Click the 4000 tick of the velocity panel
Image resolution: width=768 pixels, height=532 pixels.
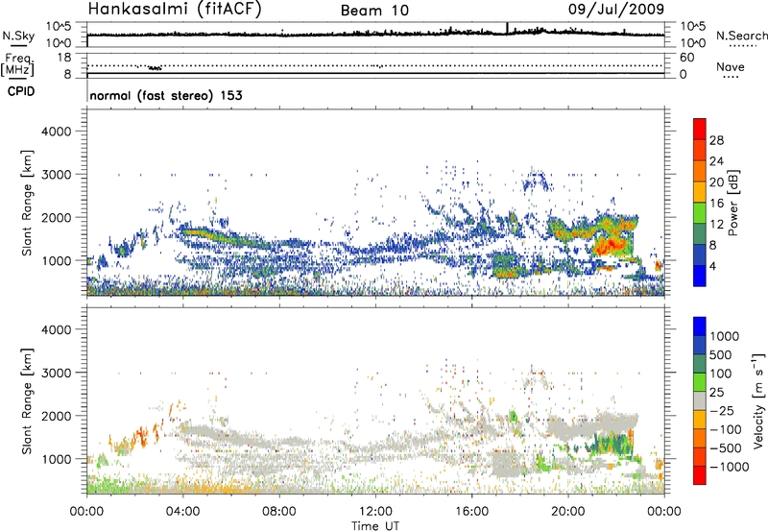point(56,329)
